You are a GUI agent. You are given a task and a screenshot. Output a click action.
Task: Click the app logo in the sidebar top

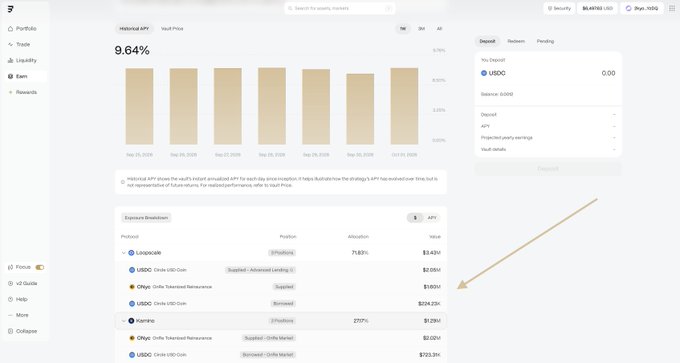[11, 9]
